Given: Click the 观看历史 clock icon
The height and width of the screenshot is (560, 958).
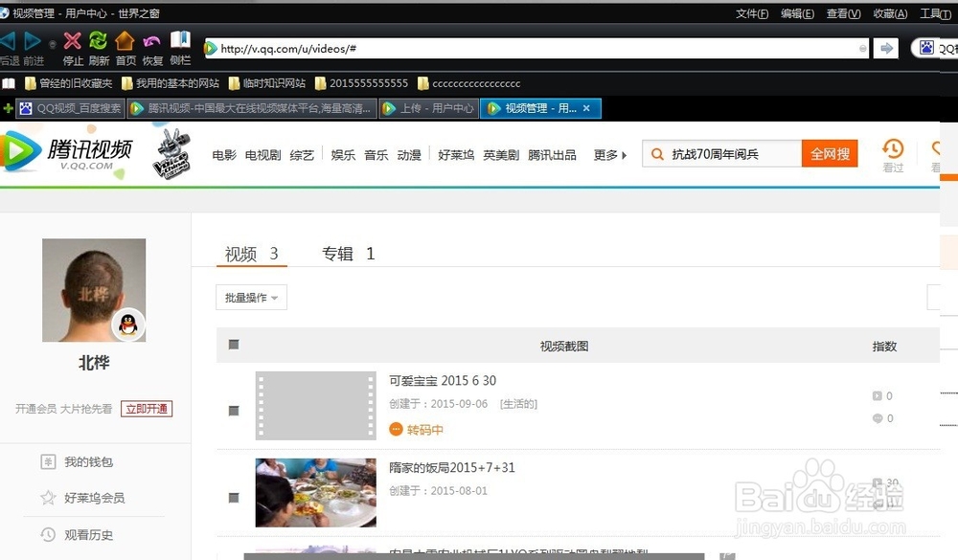Looking at the screenshot, I should (x=48, y=534).
